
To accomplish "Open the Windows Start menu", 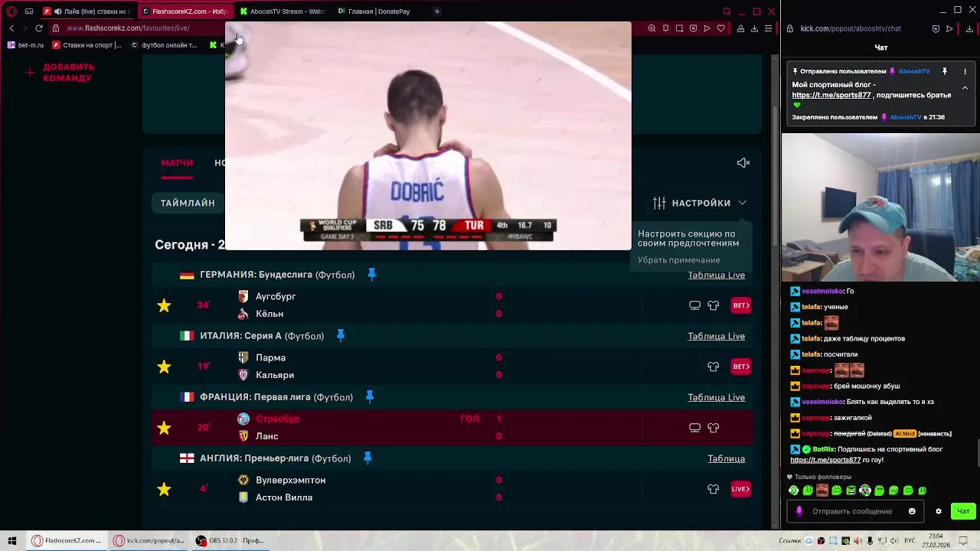I will click(x=11, y=541).
